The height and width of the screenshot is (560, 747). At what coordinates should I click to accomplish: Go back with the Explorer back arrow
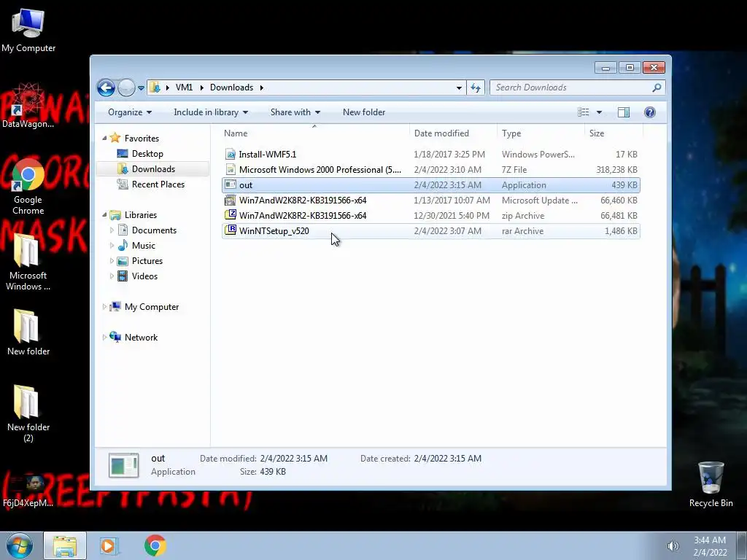tap(106, 87)
